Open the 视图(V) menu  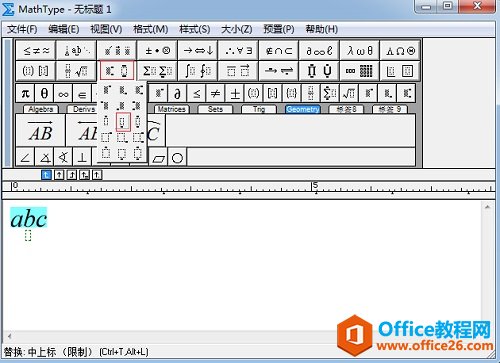point(106,29)
